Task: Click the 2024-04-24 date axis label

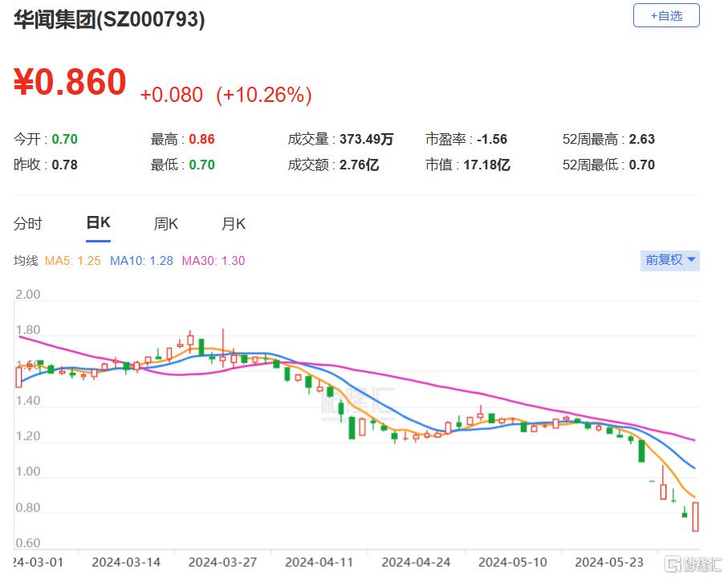Action: [416, 562]
